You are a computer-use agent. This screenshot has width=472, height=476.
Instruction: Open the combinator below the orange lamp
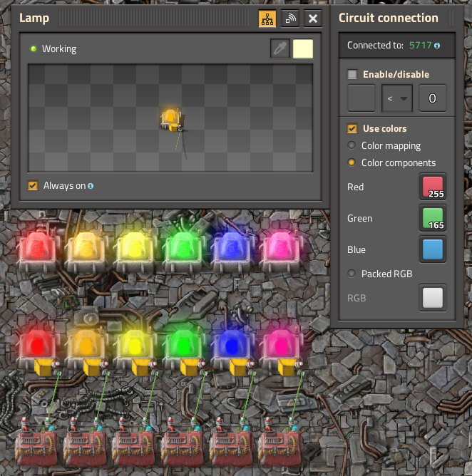pos(85,445)
